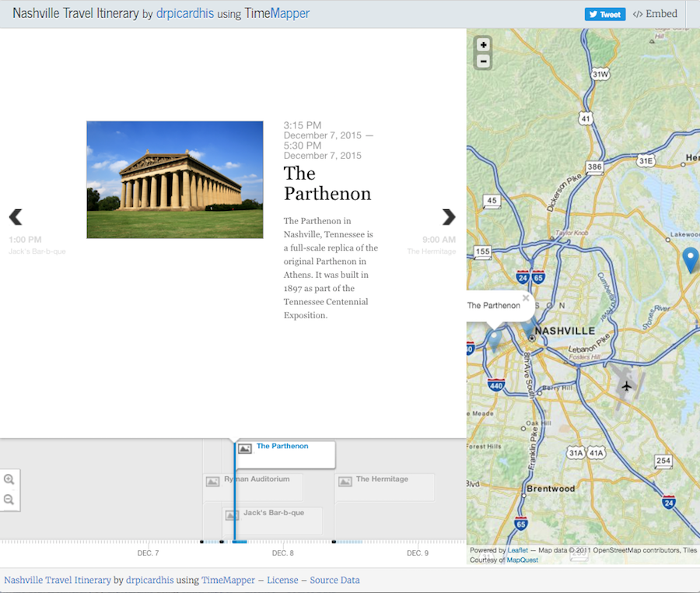Go to previous slide arrow
The image size is (700, 593).
(x=16, y=217)
